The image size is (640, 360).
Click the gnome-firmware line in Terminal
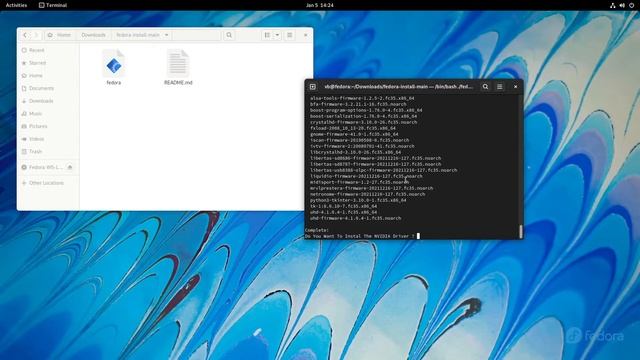[354, 134]
